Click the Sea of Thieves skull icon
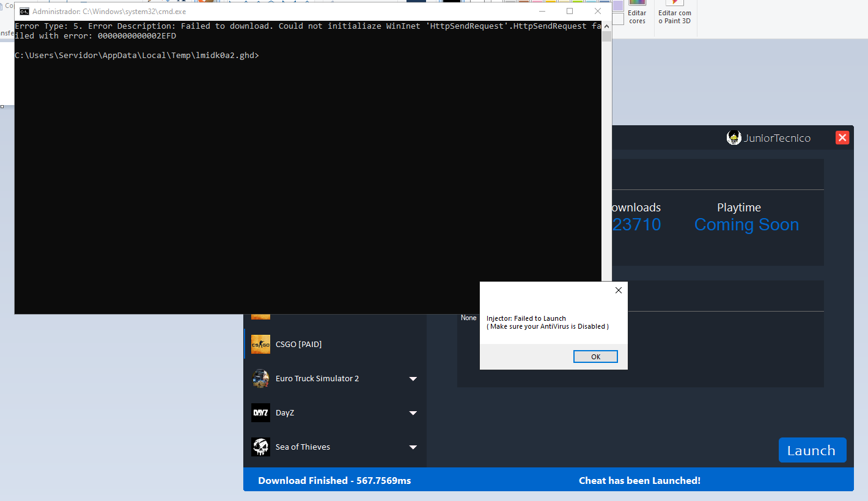This screenshot has width=868, height=501. point(260,447)
